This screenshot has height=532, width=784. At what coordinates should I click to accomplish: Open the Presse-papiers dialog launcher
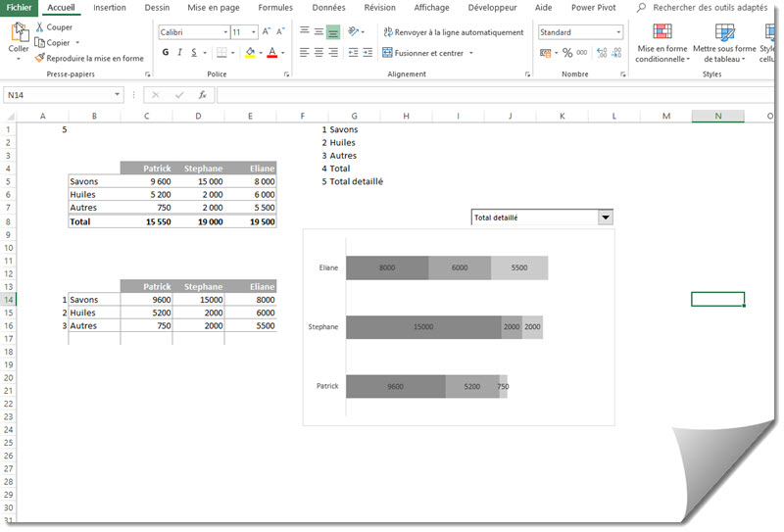click(148, 74)
